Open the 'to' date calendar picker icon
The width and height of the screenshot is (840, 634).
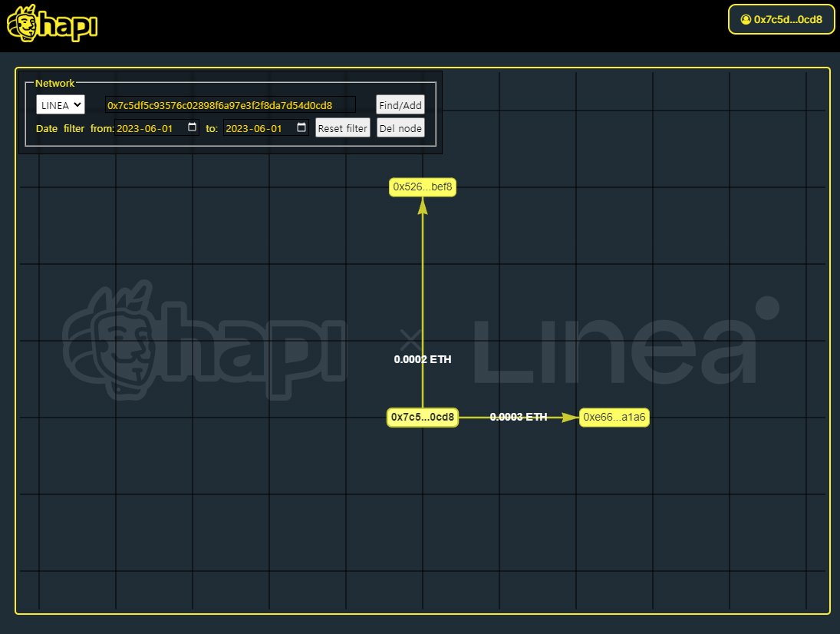[x=301, y=127]
